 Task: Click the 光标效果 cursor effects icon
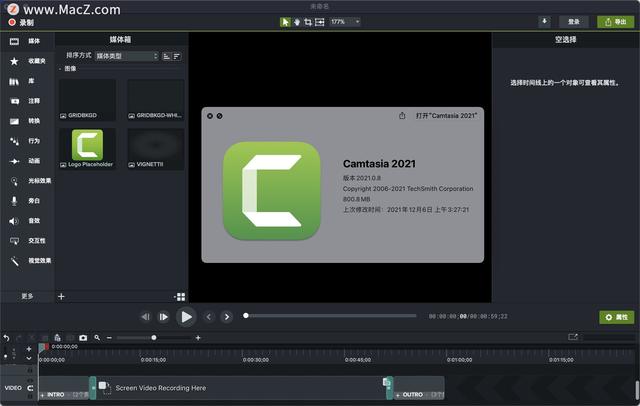[14, 181]
